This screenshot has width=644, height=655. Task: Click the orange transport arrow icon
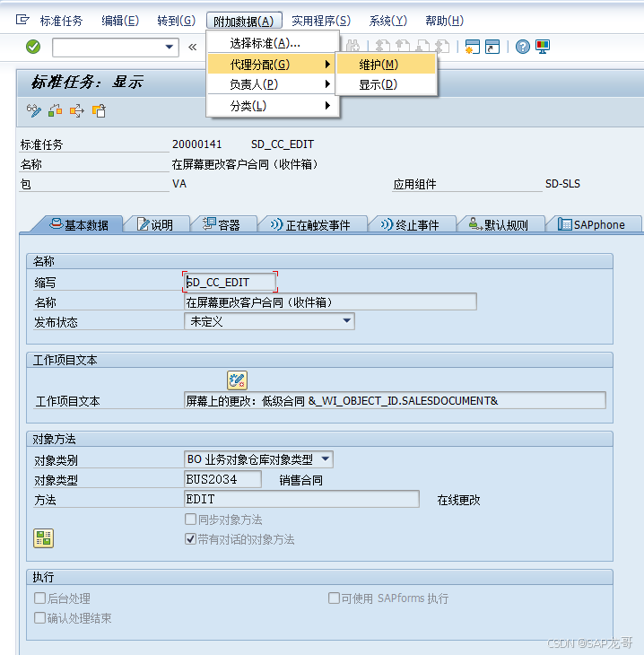[77, 110]
